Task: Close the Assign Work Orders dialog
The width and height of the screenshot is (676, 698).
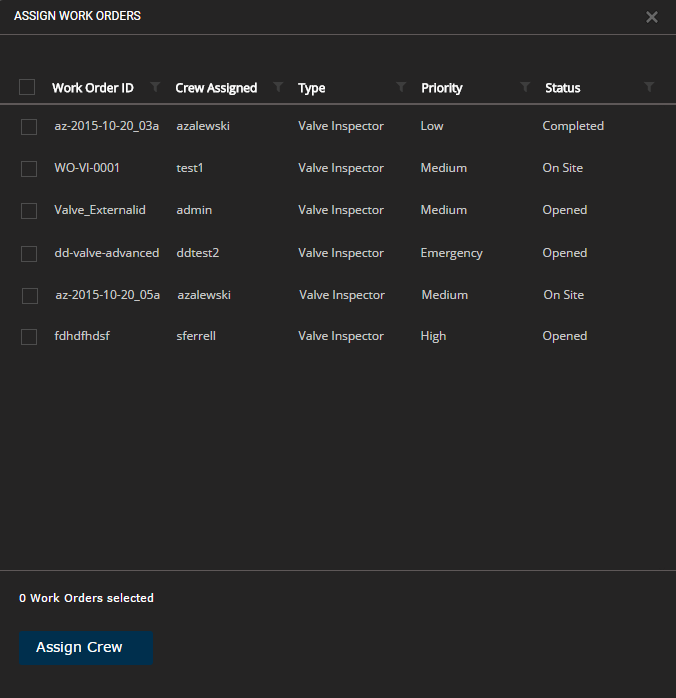Action: click(652, 17)
